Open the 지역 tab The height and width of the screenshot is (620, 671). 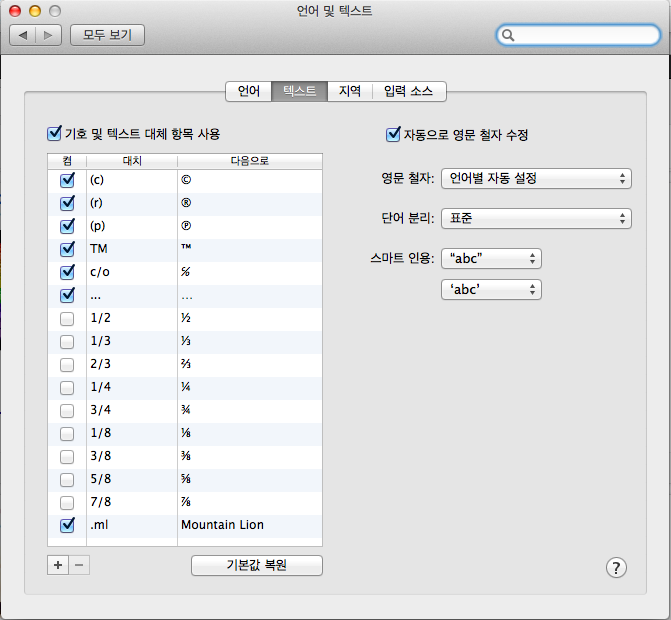[350, 91]
